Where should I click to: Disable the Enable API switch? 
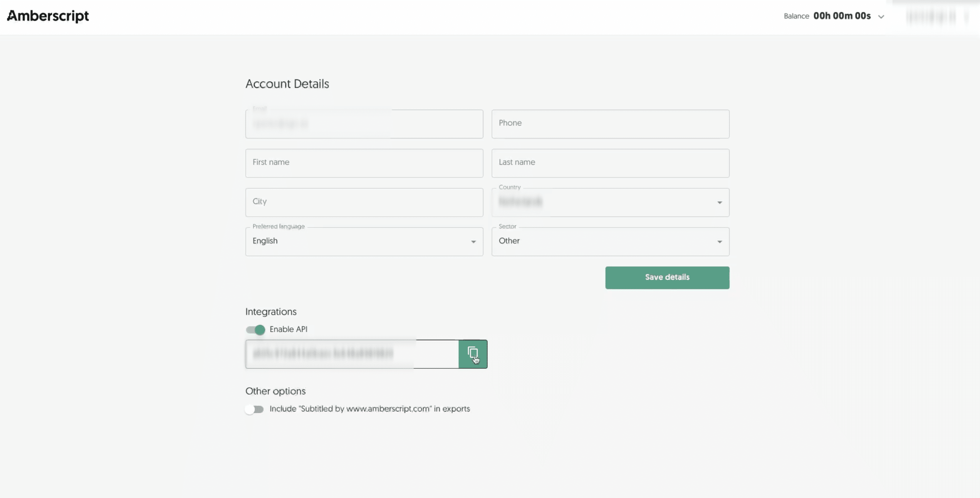(x=255, y=329)
